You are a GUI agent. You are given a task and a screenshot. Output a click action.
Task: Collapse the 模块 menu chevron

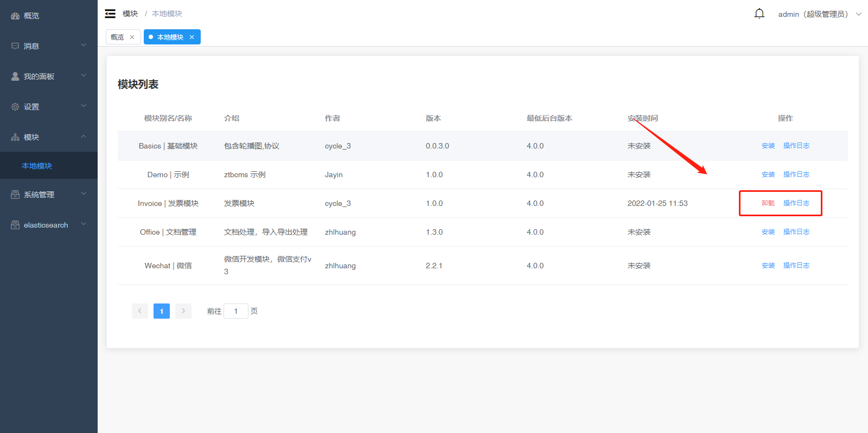[x=84, y=137]
